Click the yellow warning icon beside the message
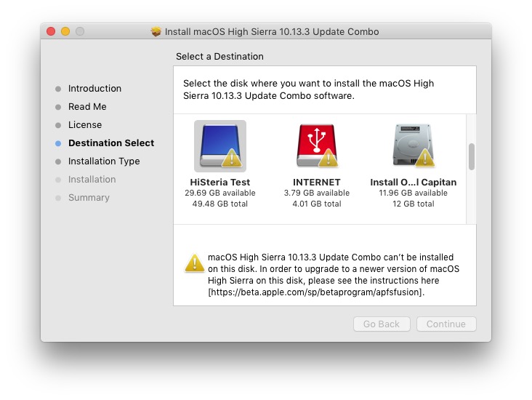 [x=194, y=263]
